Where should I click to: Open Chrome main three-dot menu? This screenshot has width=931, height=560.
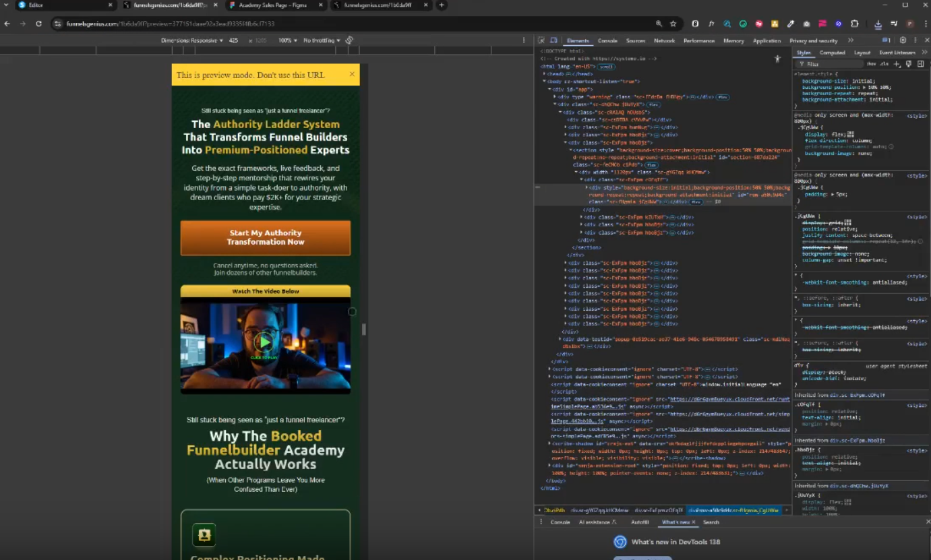(925, 24)
